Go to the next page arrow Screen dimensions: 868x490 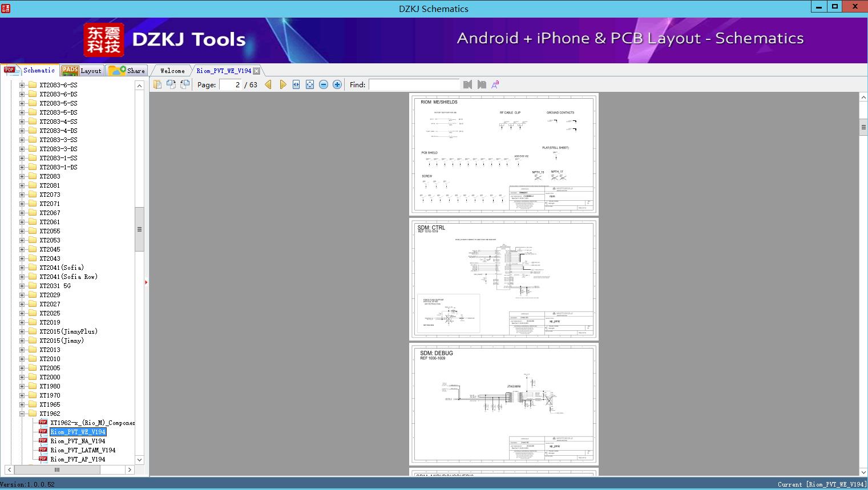pyautogui.click(x=282, y=84)
